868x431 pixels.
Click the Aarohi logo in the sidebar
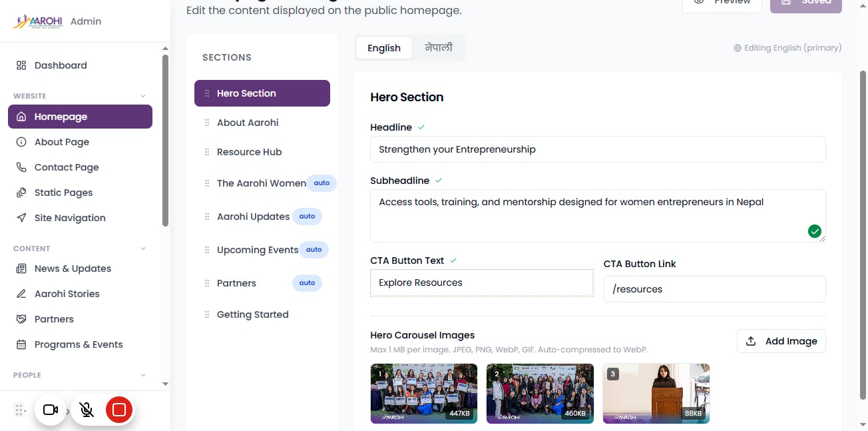[39, 21]
